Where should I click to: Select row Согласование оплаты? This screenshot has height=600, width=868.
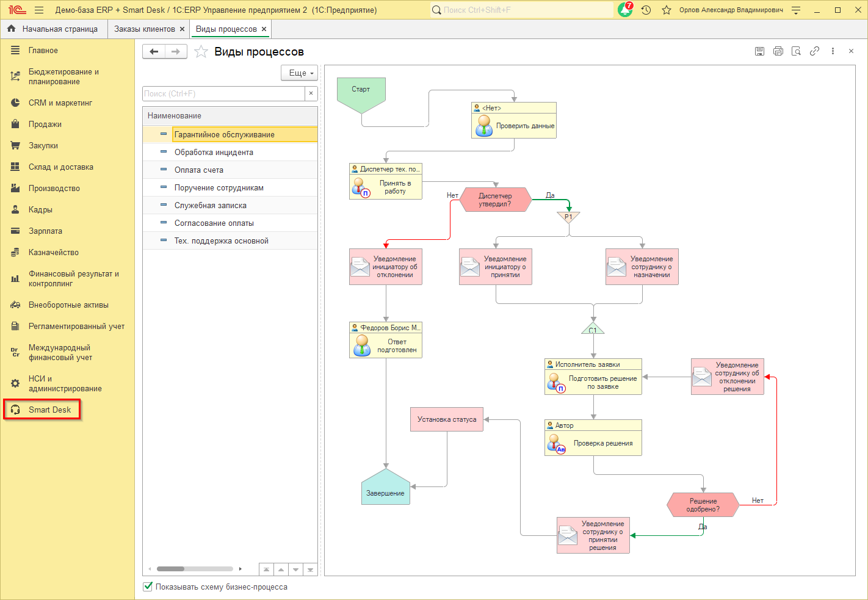[230, 223]
